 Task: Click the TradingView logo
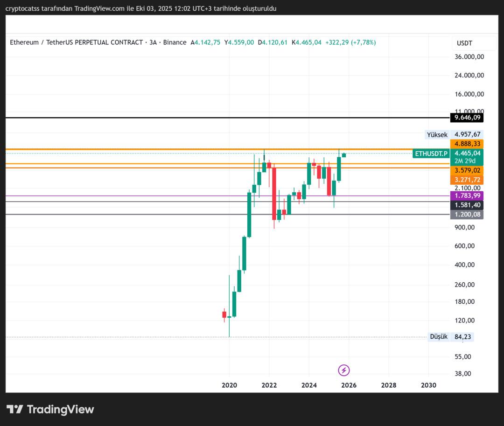[x=50, y=410]
